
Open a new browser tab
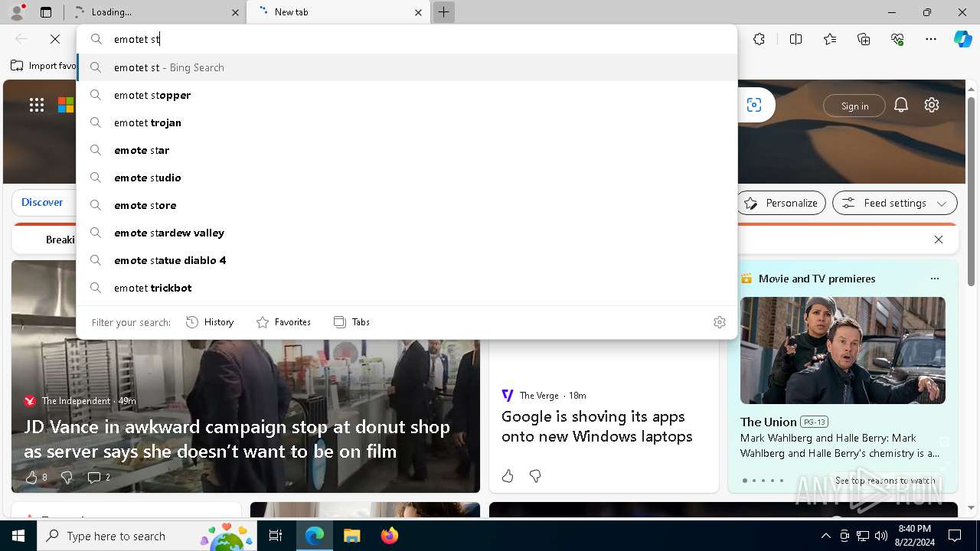[443, 12]
